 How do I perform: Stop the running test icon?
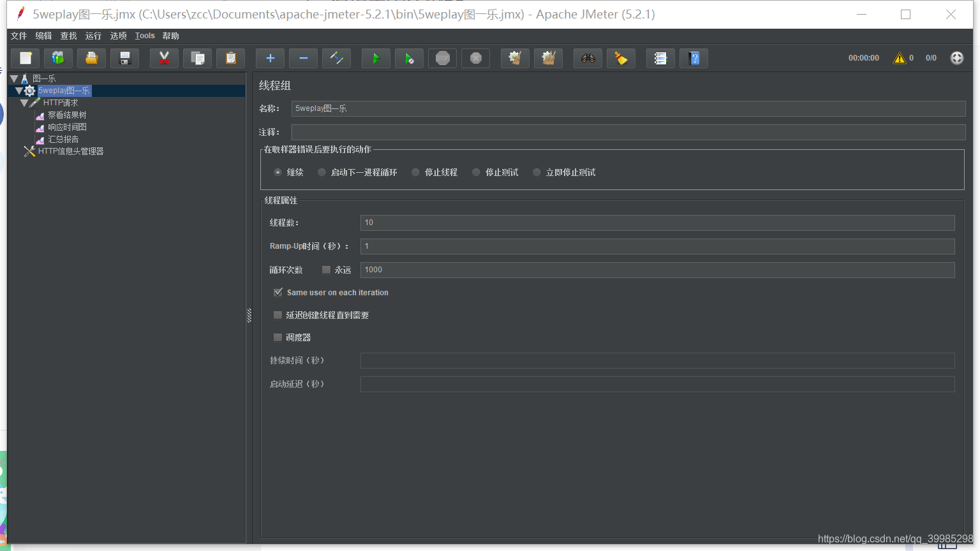(x=443, y=58)
